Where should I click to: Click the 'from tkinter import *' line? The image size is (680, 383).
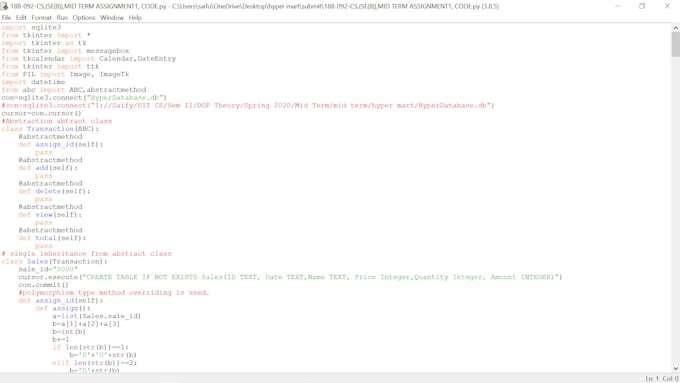46,35
